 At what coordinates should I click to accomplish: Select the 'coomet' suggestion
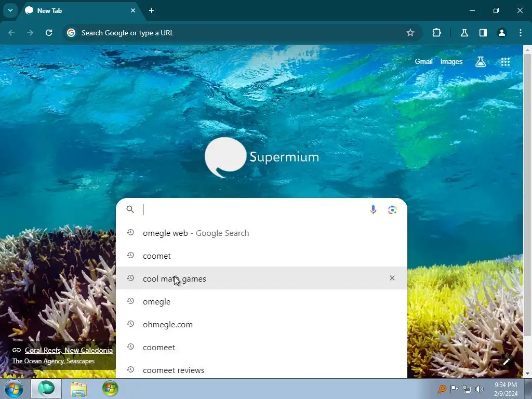pyautogui.click(x=262, y=256)
